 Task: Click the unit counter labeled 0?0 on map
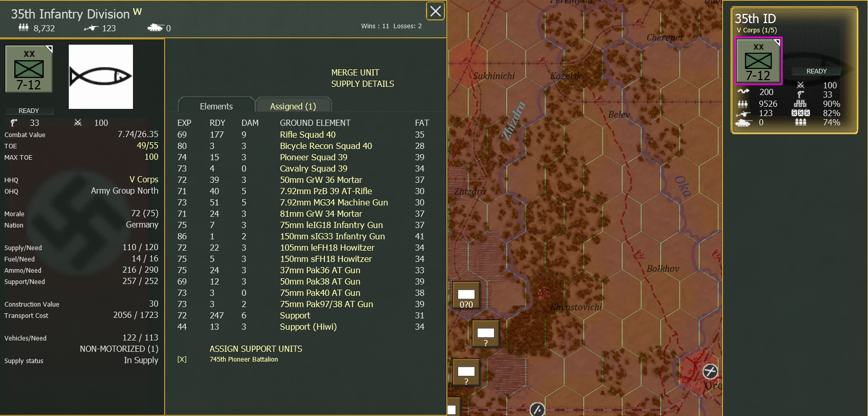point(466,295)
